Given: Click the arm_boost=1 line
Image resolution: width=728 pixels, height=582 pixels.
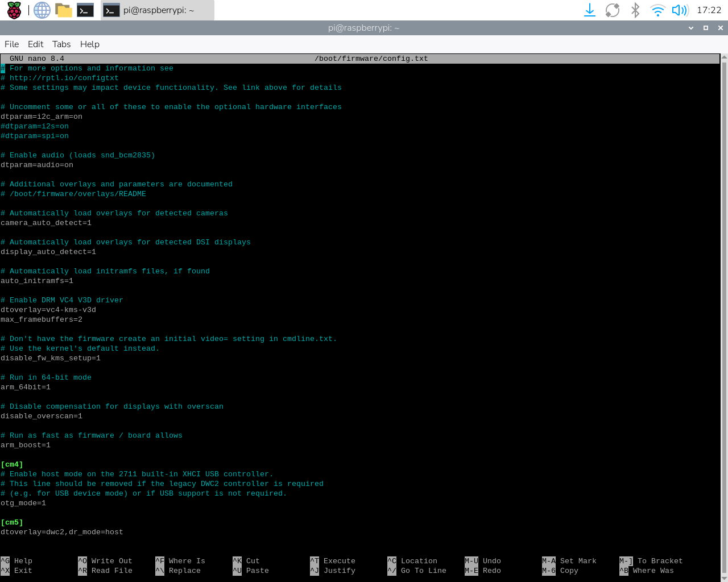Looking at the screenshot, I should pos(26,445).
